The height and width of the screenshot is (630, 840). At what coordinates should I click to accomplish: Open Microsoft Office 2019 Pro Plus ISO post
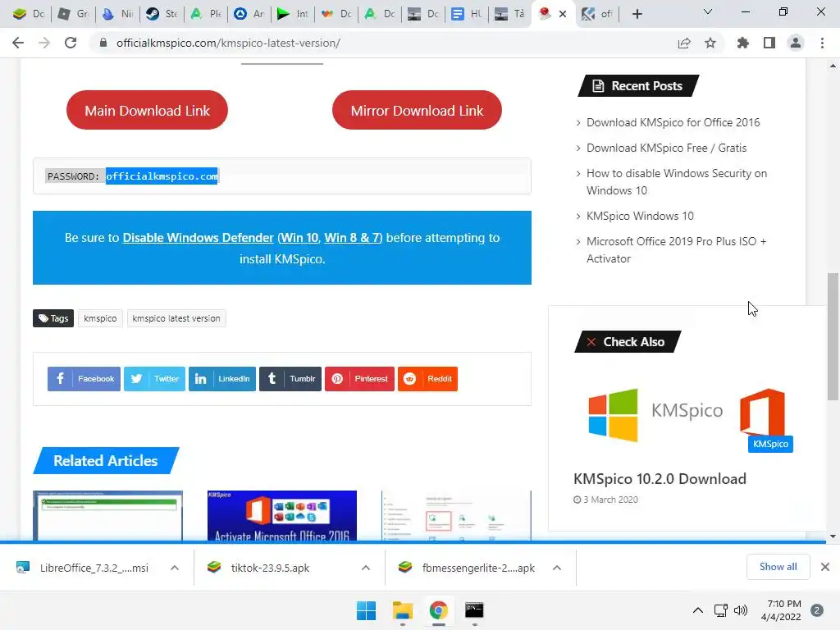coord(676,249)
